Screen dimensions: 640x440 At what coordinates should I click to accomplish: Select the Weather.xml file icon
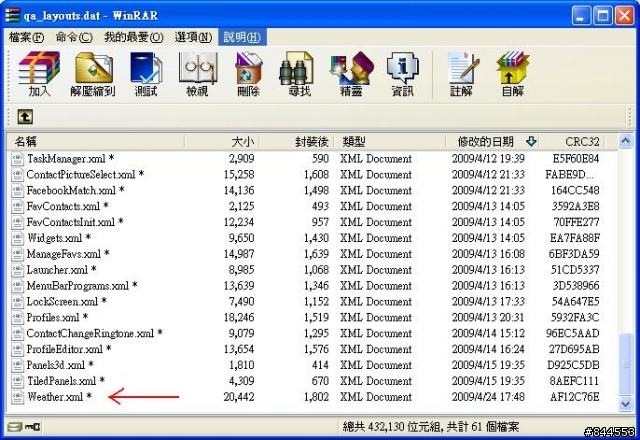[x=18, y=397]
